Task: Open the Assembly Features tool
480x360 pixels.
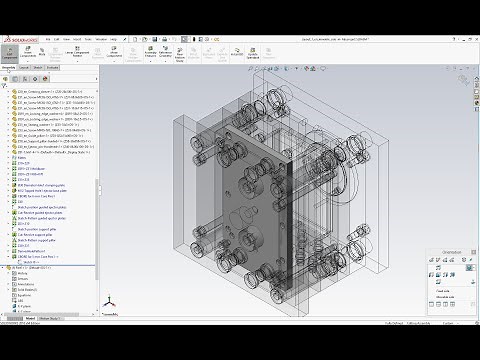Action: point(150,52)
